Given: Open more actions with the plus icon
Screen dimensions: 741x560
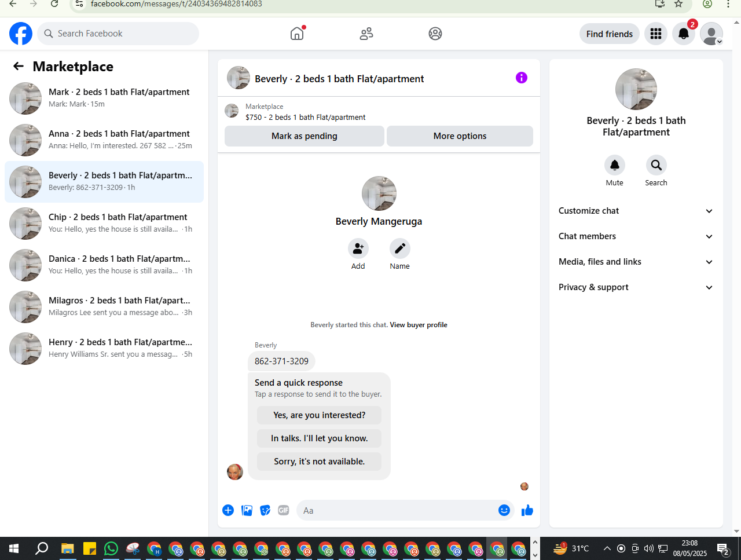Looking at the screenshot, I should coord(228,510).
